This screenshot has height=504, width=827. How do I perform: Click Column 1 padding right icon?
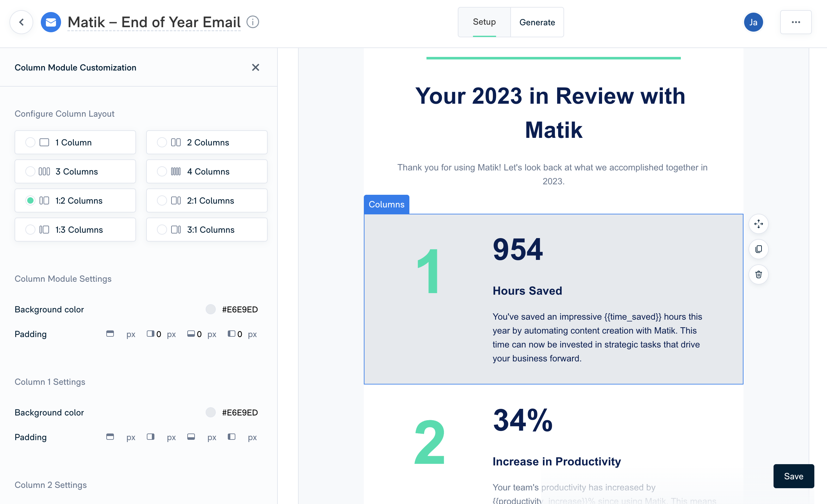pos(150,437)
